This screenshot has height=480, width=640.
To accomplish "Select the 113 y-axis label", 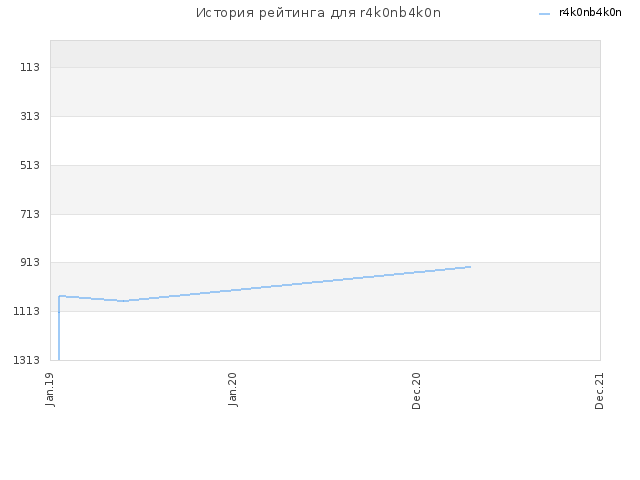I will [x=30, y=67].
